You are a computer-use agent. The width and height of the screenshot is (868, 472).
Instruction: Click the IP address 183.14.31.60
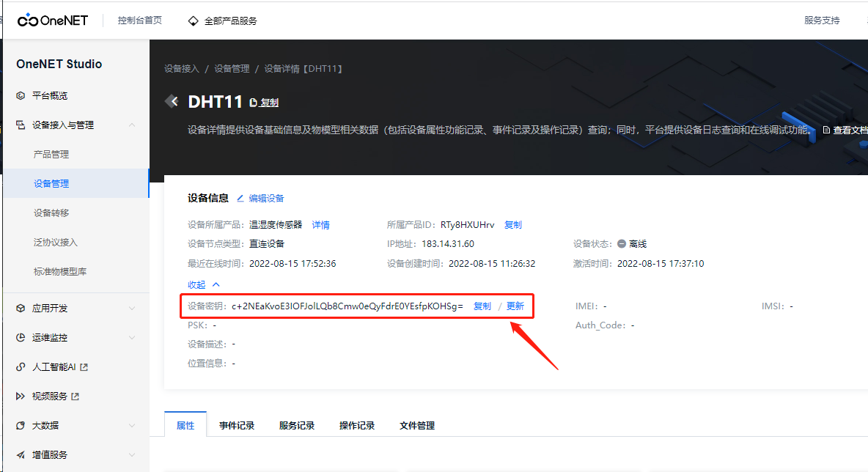click(x=448, y=243)
